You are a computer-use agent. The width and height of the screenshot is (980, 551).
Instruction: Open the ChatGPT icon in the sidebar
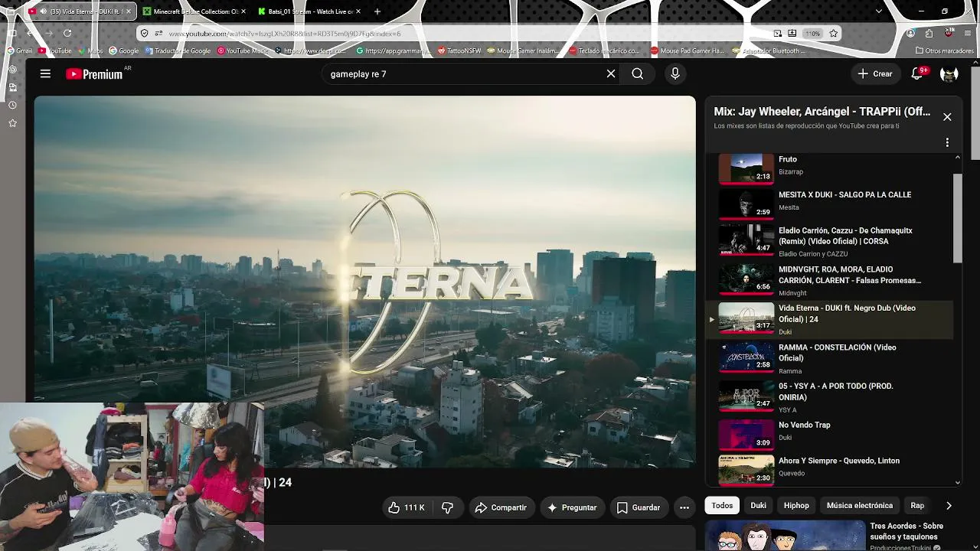click(12, 70)
